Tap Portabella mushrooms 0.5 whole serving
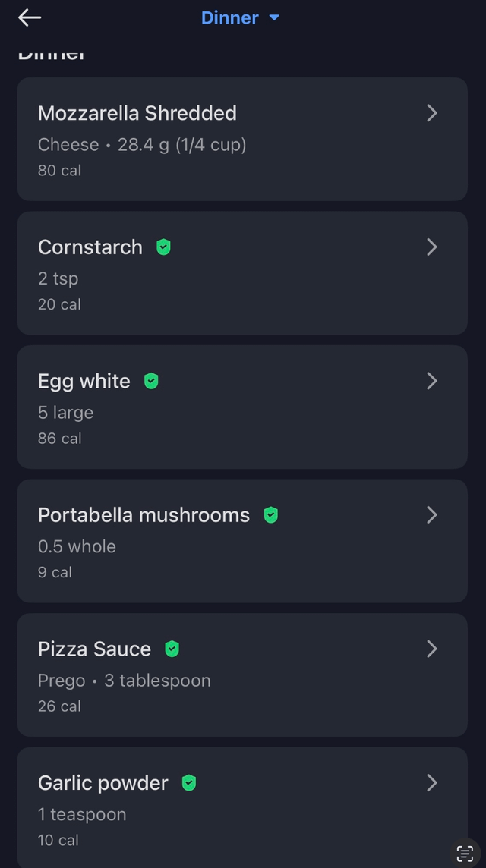 tap(77, 546)
